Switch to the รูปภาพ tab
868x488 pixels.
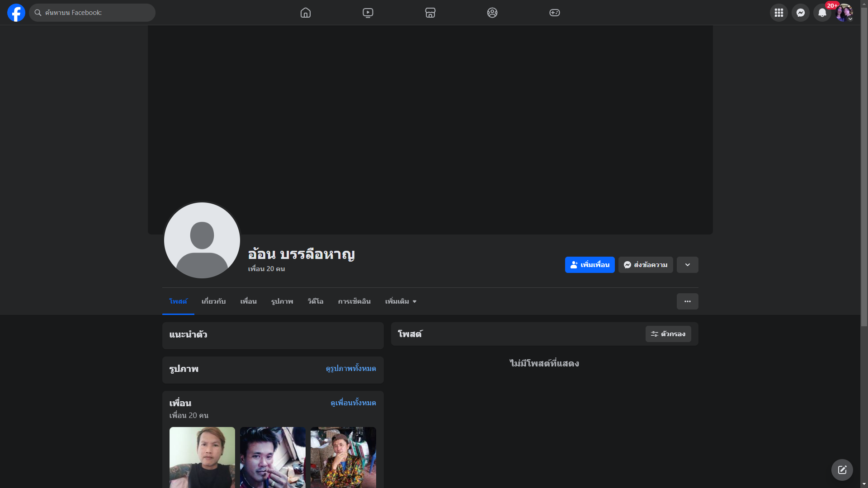click(x=282, y=301)
